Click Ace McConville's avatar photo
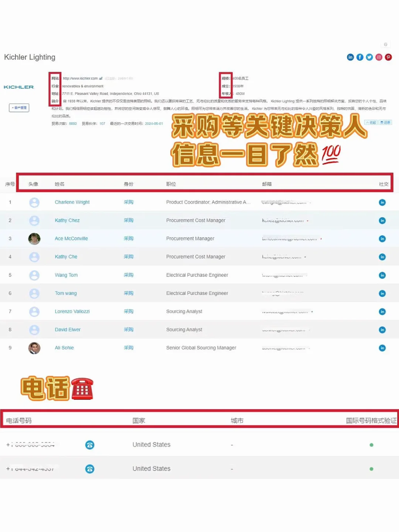Screen dimensions: 399x532 click(34, 238)
